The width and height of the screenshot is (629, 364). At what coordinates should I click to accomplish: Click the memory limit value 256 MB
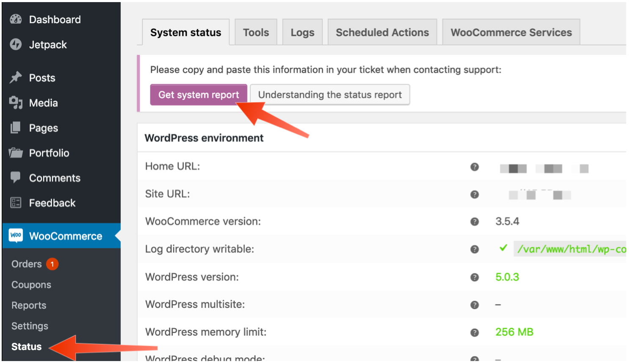(x=514, y=332)
